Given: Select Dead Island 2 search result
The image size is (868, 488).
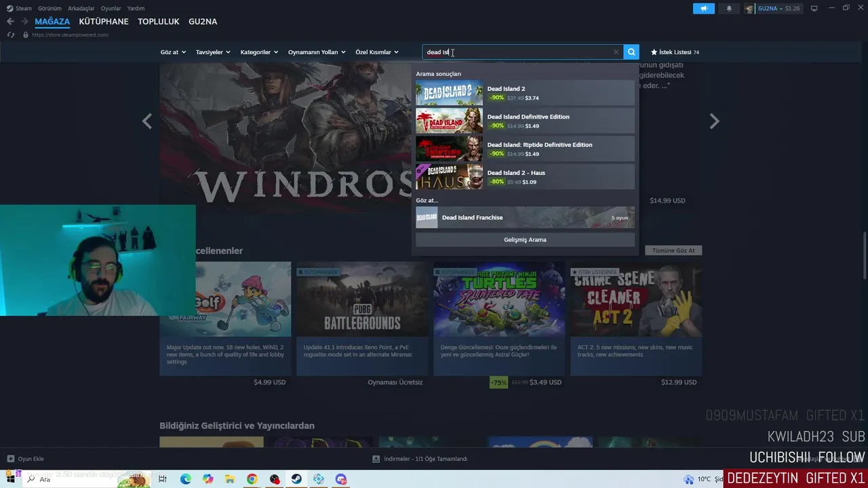Looking at the screenshot, I should [525, 93].
